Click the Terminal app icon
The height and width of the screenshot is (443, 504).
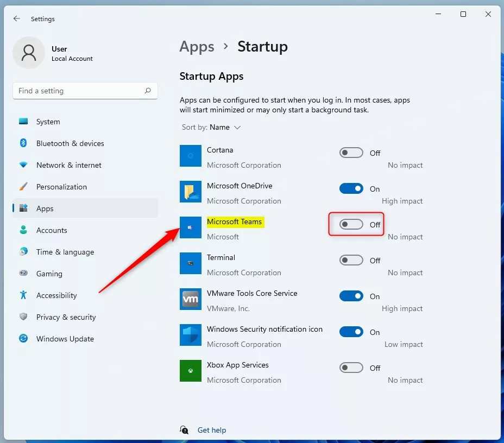click(191, 263)
